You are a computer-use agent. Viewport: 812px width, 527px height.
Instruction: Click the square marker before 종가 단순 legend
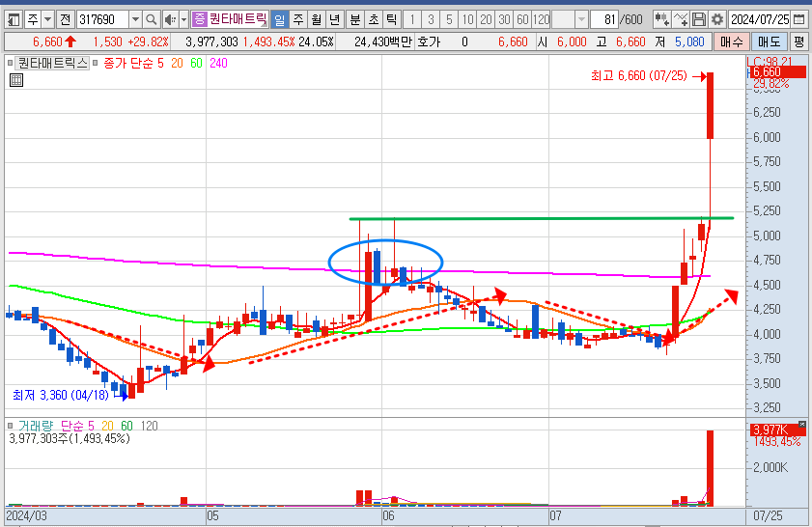[x=96, y=63]
